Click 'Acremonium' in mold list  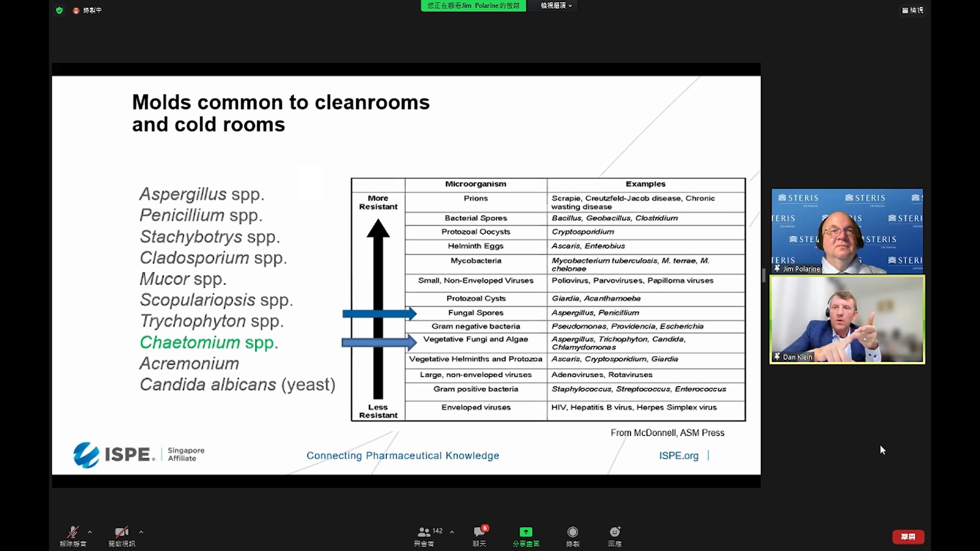(189, 364)
